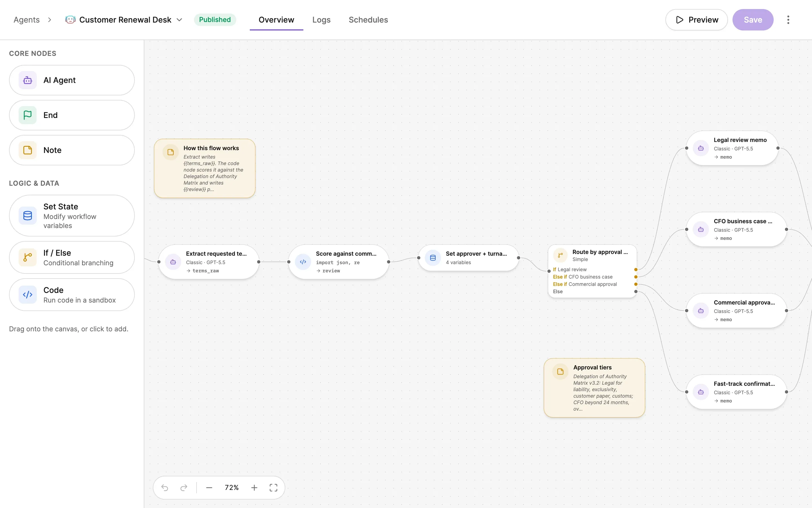This screenshot has height=508, width=812.
Task: Click the Else if CFO business case output handle
Action: (636, 277)
